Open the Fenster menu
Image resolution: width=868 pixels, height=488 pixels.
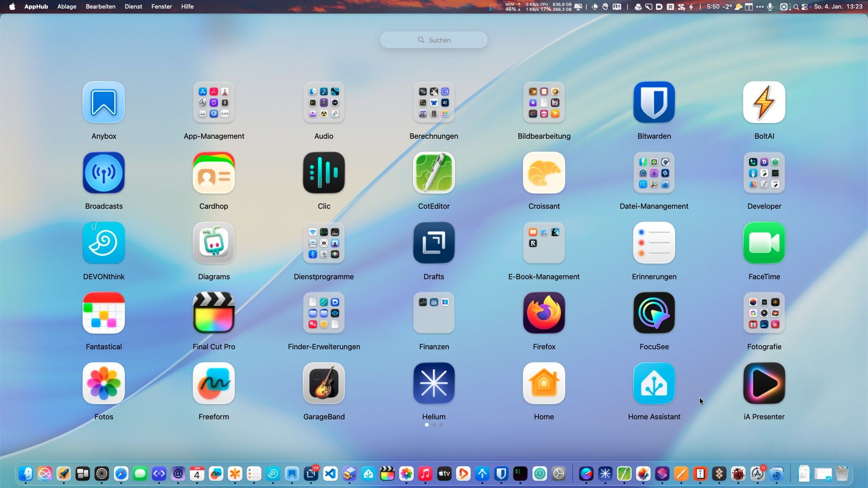(161, 6)
